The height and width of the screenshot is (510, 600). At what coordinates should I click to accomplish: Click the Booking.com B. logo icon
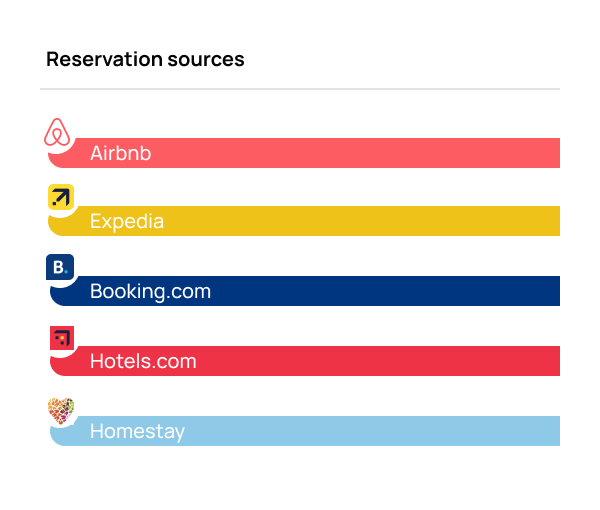[x=60, y=267]
